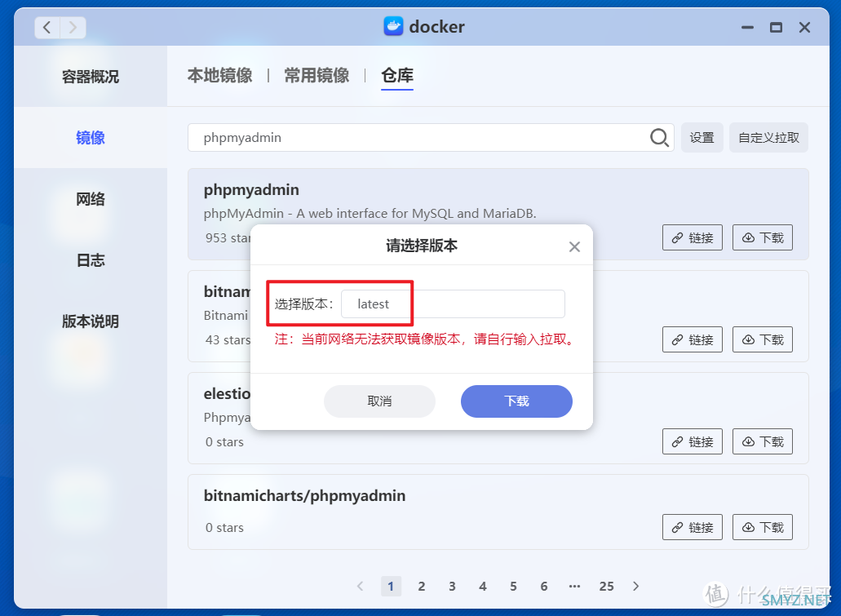The width and height of the screenshot is (841, 616).
Task: Click the red 当前网络无法获取镜像版本 note
Action: point(425,339)
